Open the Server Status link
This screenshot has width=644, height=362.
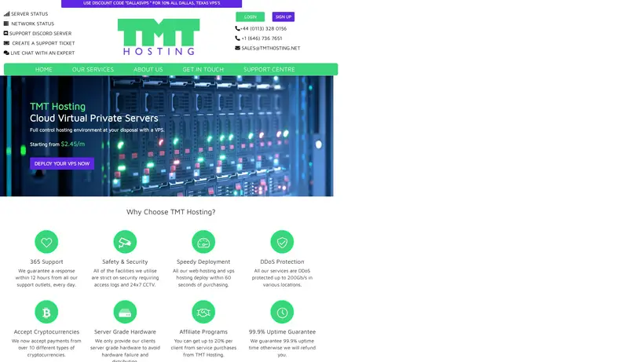tap(29, 13)
